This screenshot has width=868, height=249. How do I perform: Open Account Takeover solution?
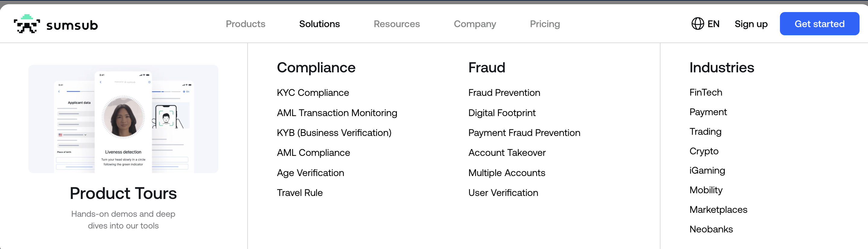click(506, 153)
